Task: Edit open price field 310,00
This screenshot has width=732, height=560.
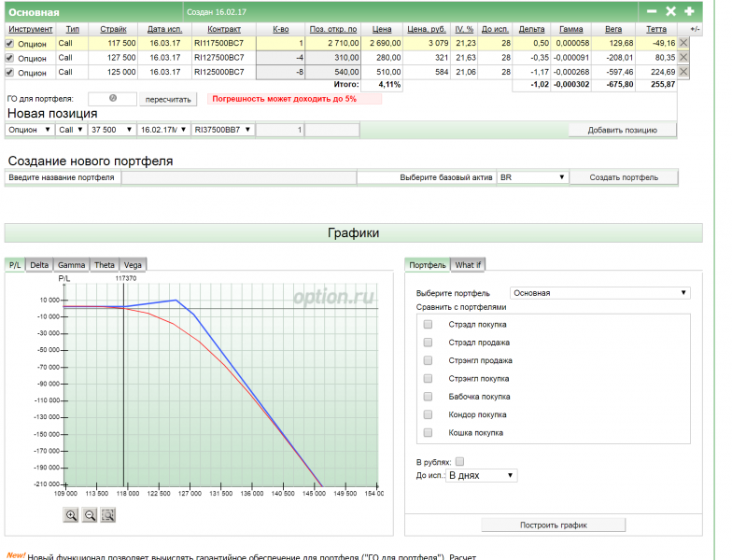Action: (x=332, y=58)
